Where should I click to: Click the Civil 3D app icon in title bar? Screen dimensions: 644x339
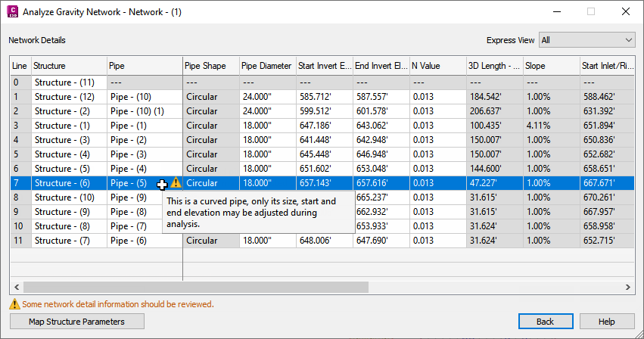(13, 11)
